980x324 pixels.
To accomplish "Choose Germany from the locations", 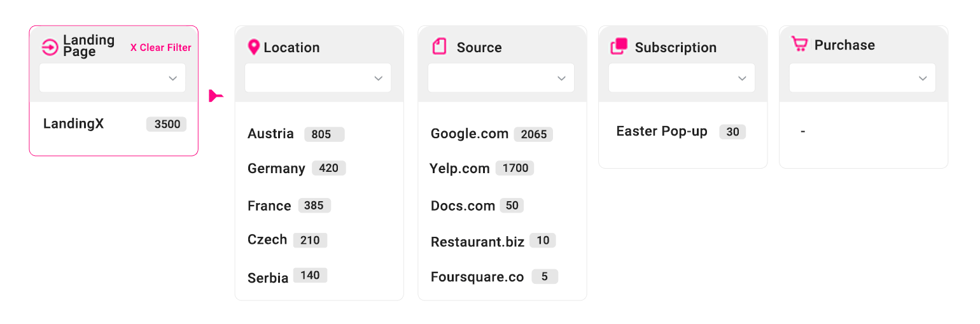I will tap(276, 168).
